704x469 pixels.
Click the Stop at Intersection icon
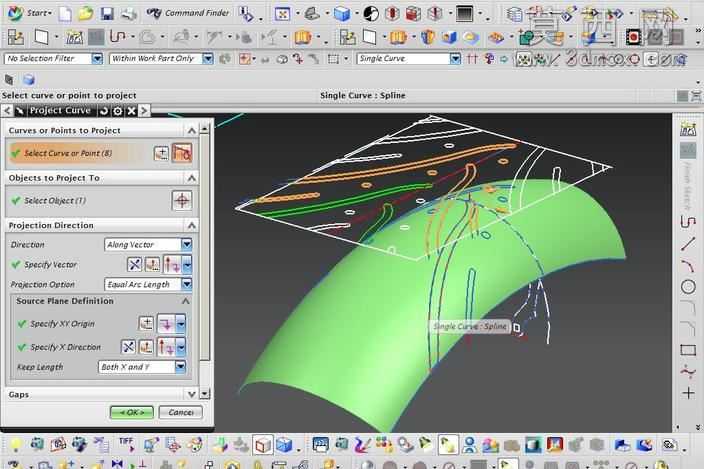click(472, 58)
